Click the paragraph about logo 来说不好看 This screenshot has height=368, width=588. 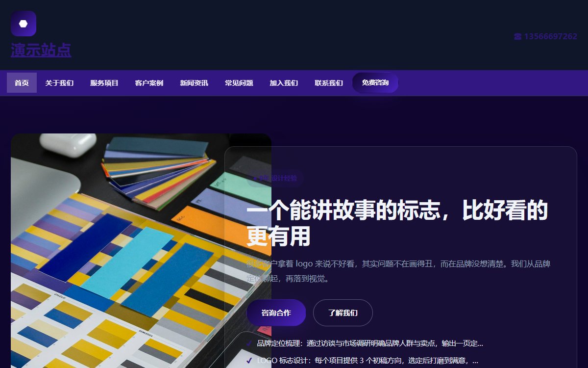click(398, 271)
